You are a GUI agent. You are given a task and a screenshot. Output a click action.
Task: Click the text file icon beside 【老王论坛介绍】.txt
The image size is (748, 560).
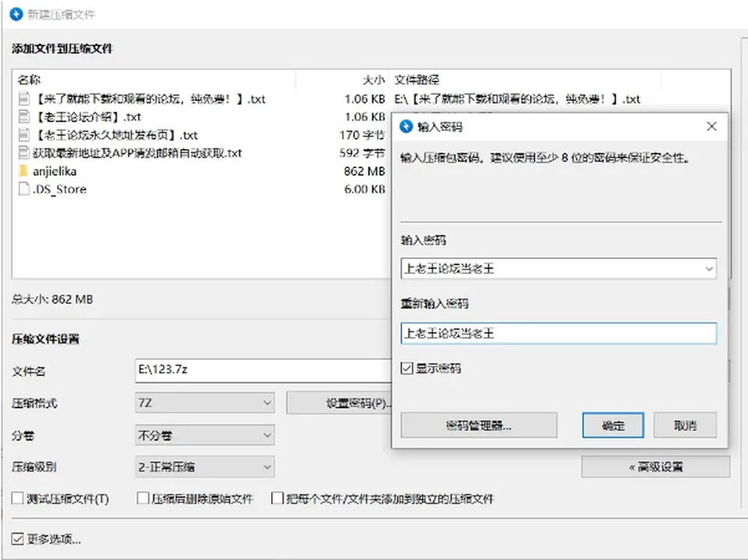point(23,117)
